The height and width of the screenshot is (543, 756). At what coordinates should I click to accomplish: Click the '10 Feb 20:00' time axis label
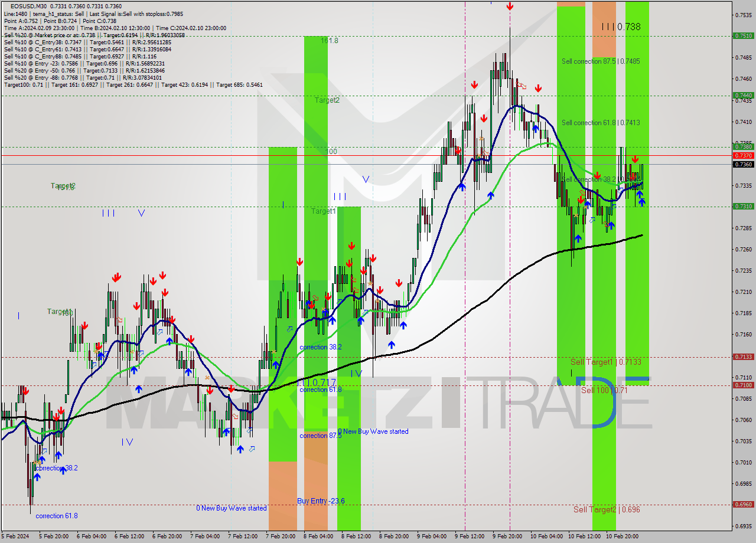[621, 537]
